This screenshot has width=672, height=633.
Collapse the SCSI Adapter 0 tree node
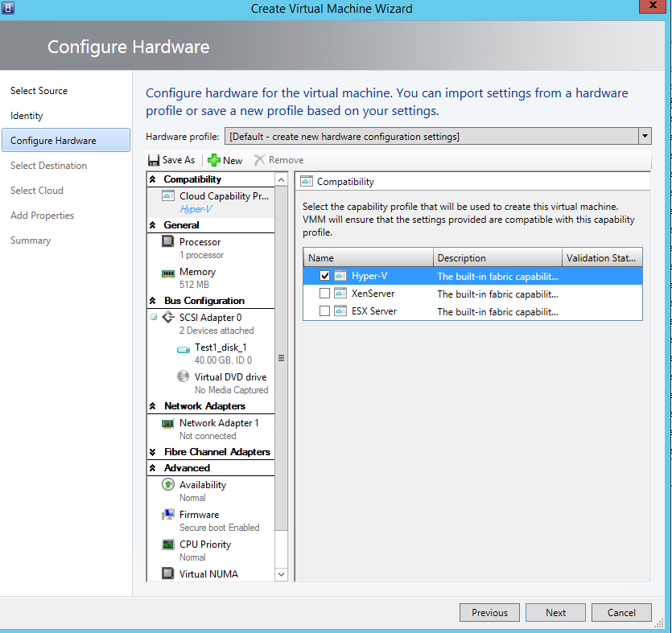click(154, 318)
